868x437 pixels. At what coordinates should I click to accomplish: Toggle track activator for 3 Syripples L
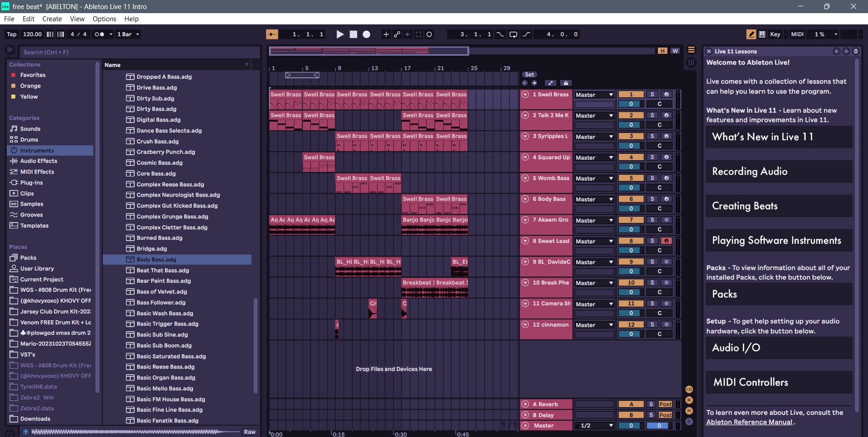tap(631, 136)
